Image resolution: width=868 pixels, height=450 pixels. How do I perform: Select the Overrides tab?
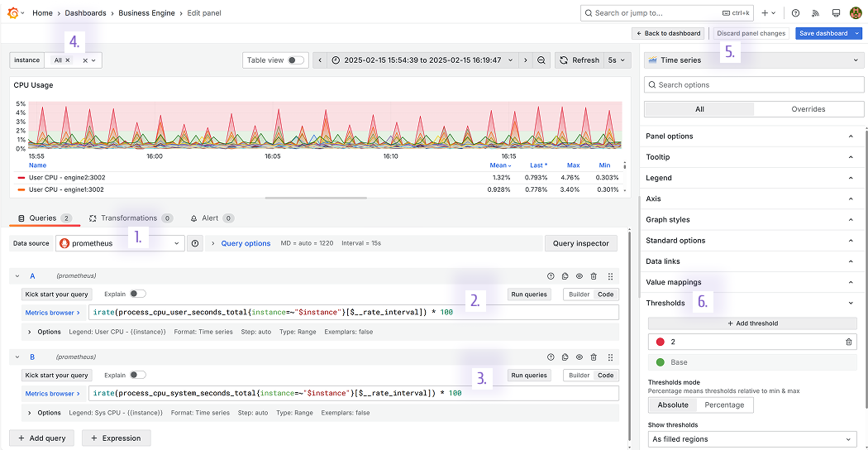tap(808, 109)
